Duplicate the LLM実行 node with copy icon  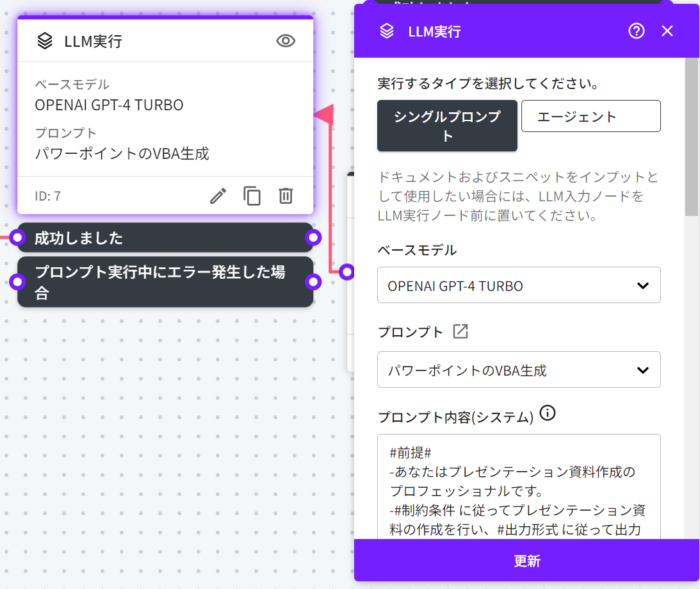tap(252, 196)
